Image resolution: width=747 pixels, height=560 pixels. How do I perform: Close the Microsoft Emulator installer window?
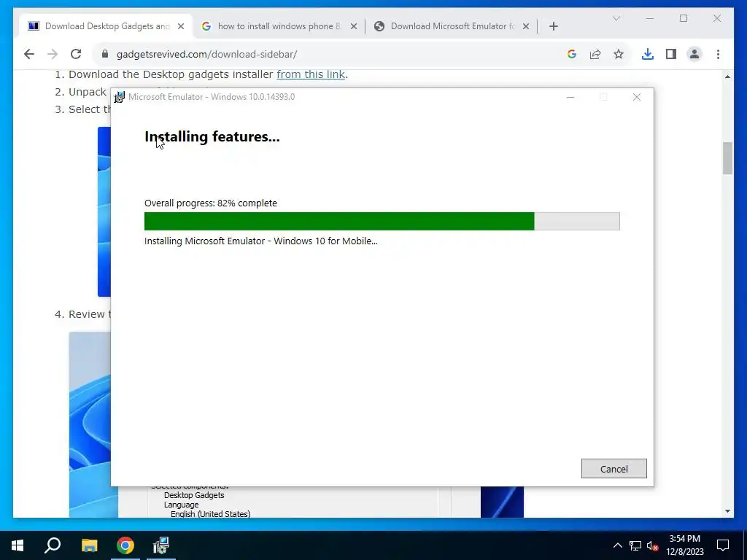(x=636, y=97)
